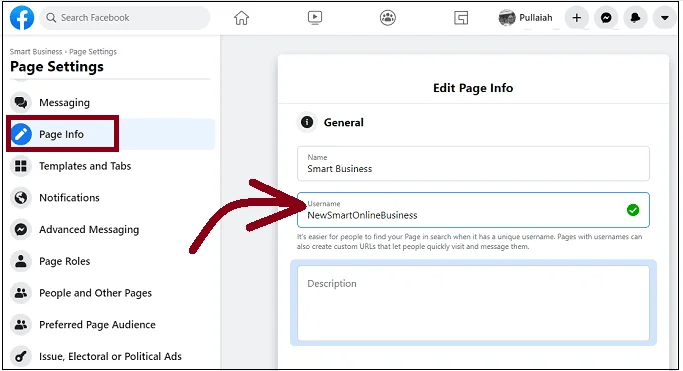
Task: Click the People and Other Pages icon
Action: 20,293
